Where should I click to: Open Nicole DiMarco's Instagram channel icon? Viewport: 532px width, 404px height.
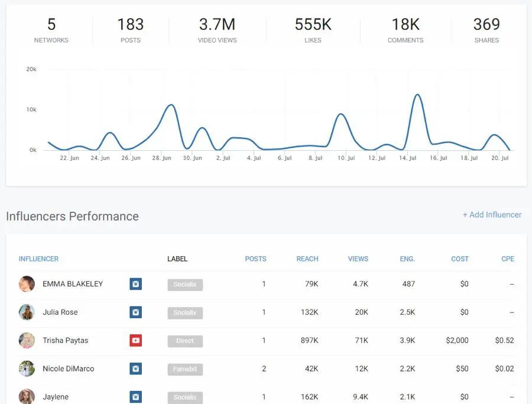pyautogui.click(x=136, y=369)
